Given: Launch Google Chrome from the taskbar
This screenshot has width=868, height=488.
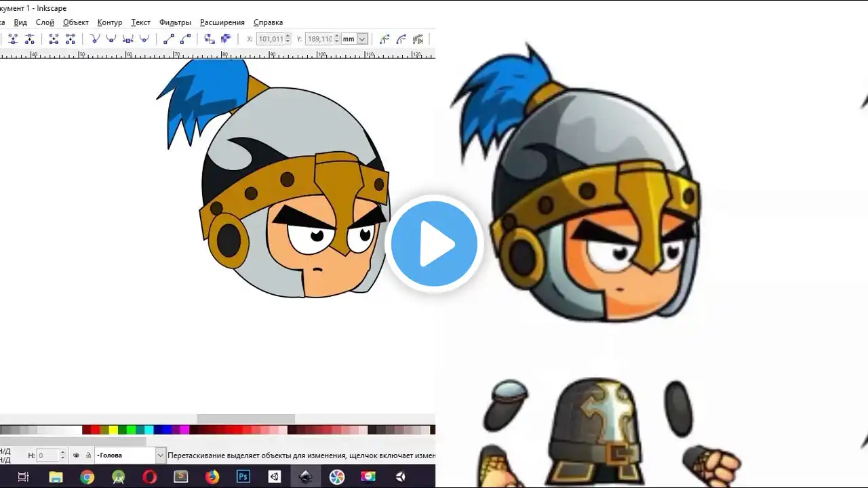Looking at the screenshot, I should (x=87, y=476).
